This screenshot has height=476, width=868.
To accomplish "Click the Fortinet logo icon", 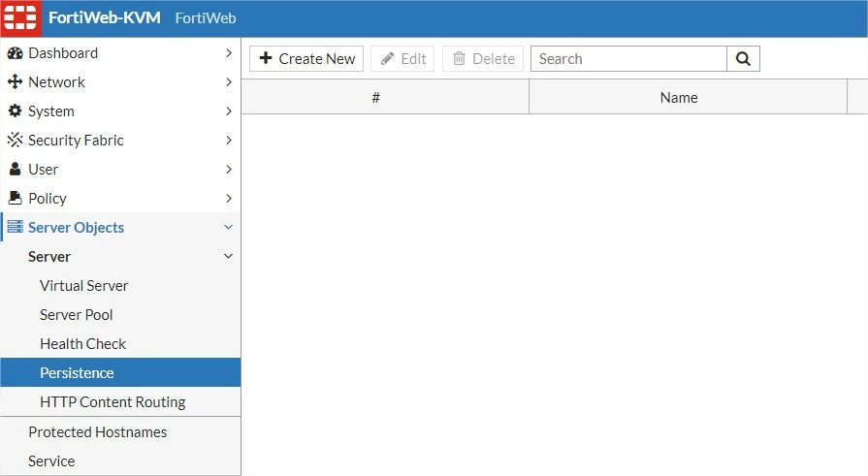I will (x=20, y=17).
